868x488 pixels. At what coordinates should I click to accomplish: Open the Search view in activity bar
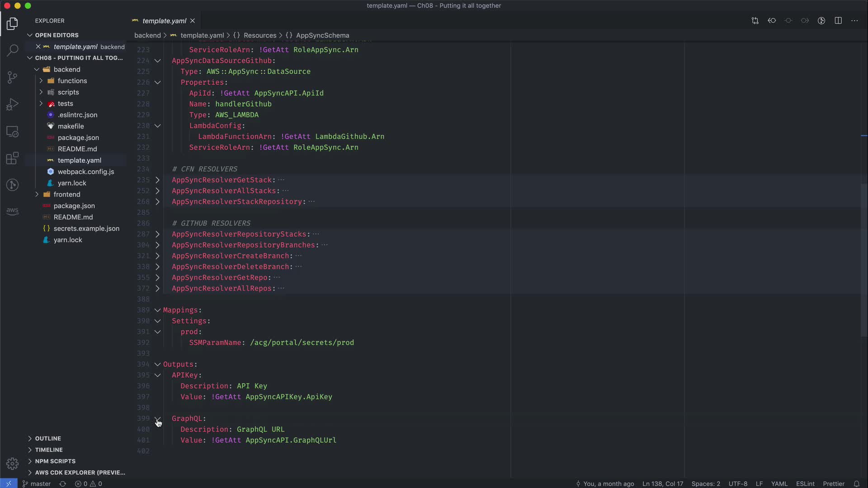pos(12,50)
